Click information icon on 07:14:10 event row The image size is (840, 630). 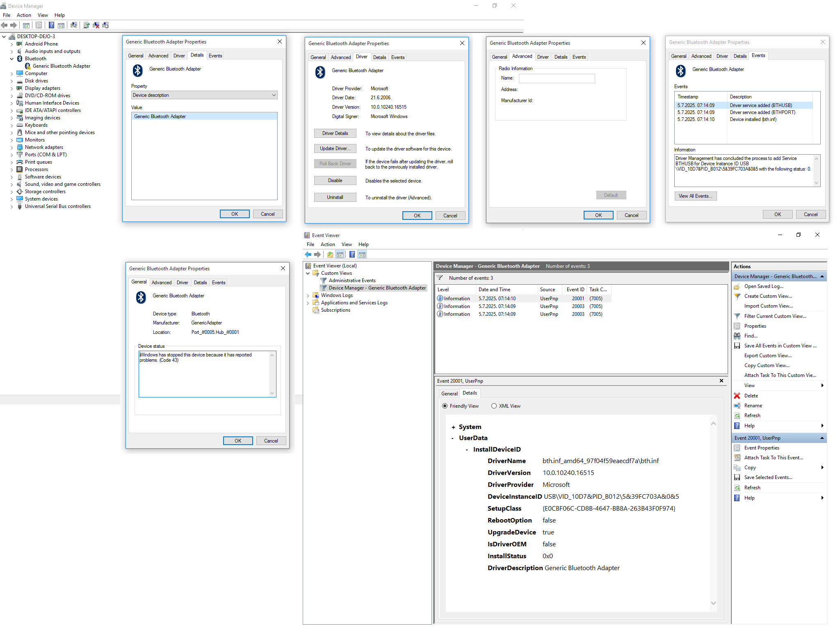tap(440, 298)
